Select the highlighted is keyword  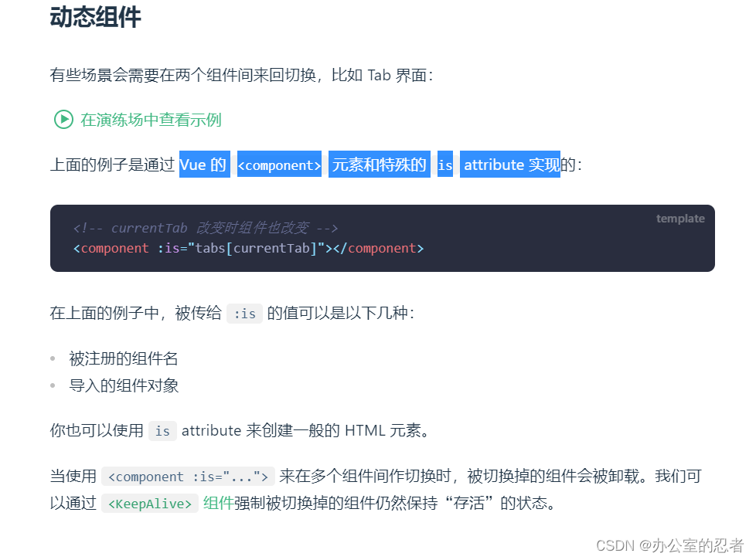coord(444,164)
